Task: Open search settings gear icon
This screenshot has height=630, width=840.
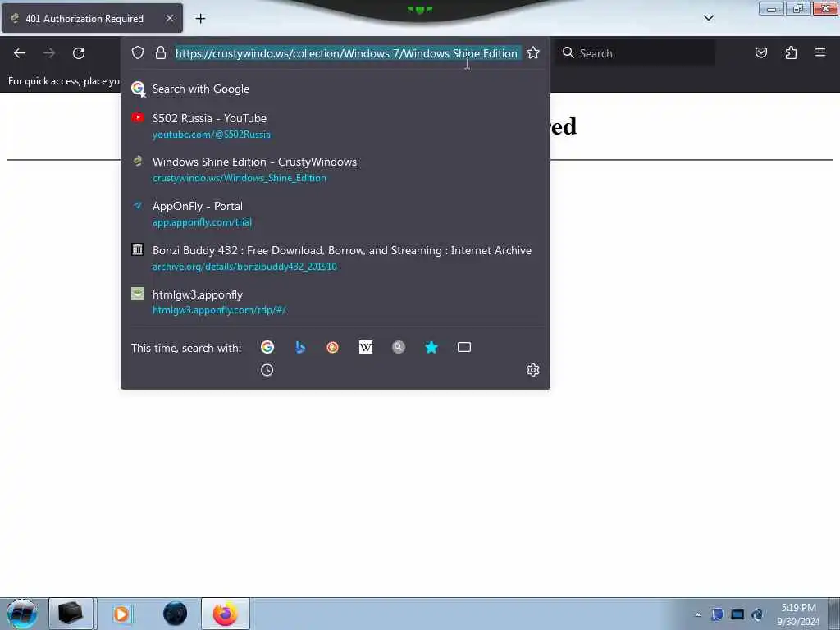Action: [x=532, y=370]
